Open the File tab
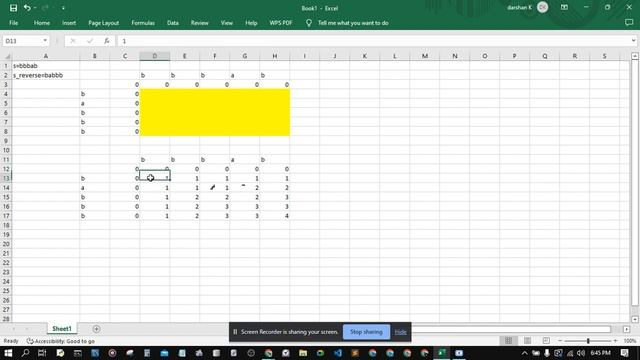Image resolution: width=640 pixels, height=360 pixels. pyautogui.click(x=13, y=23)
